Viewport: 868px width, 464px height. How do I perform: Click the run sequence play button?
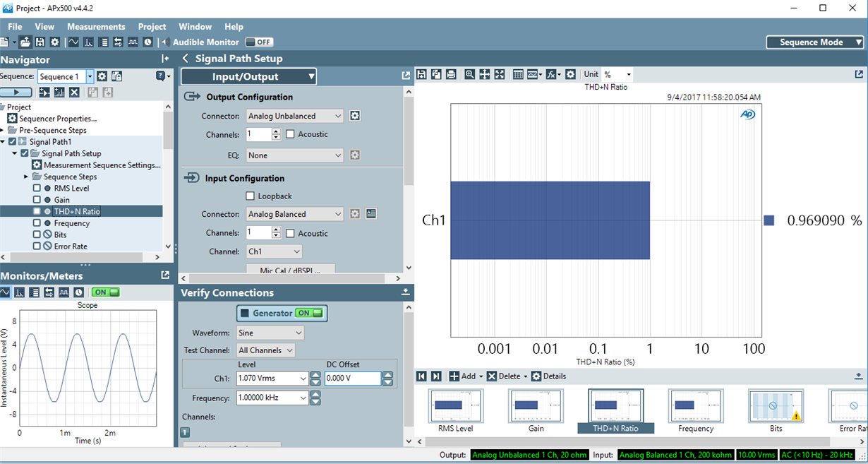16,93
